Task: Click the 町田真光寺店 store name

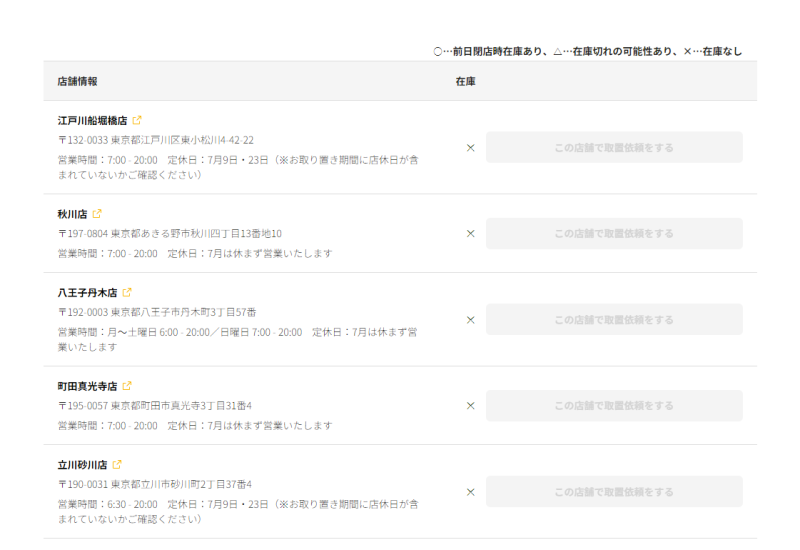Action: pyautogui.click(x=87, y=386)
